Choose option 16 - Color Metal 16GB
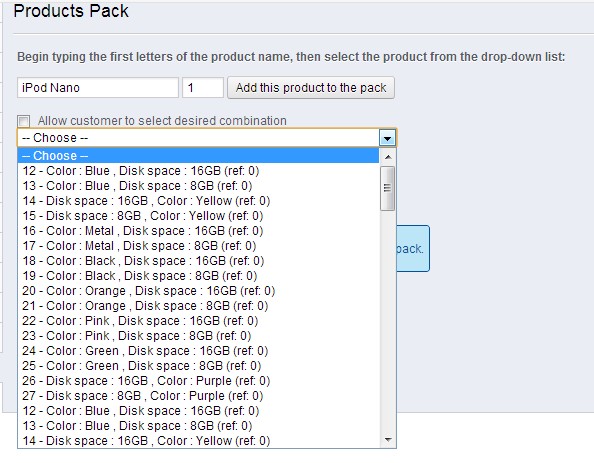Image resolution: width=594 pixels, height=463 pixels. point(198,231)
